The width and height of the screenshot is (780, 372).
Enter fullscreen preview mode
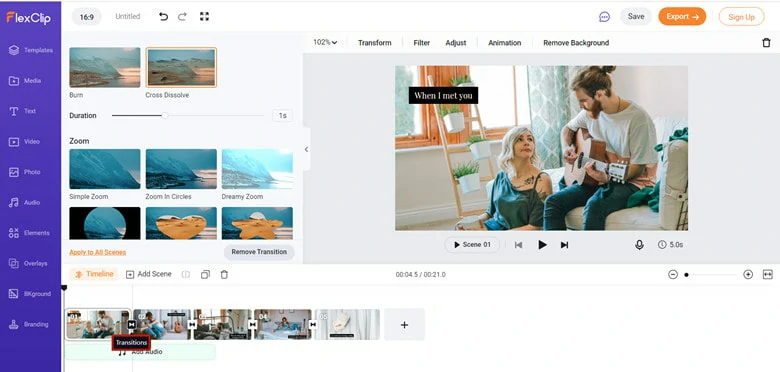[x=204, y=16]
